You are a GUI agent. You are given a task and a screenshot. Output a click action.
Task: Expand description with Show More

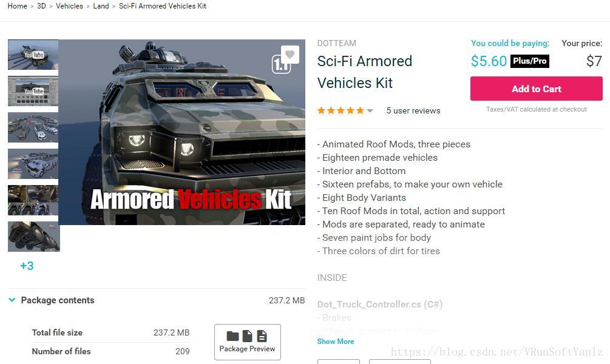pos(335,342)
